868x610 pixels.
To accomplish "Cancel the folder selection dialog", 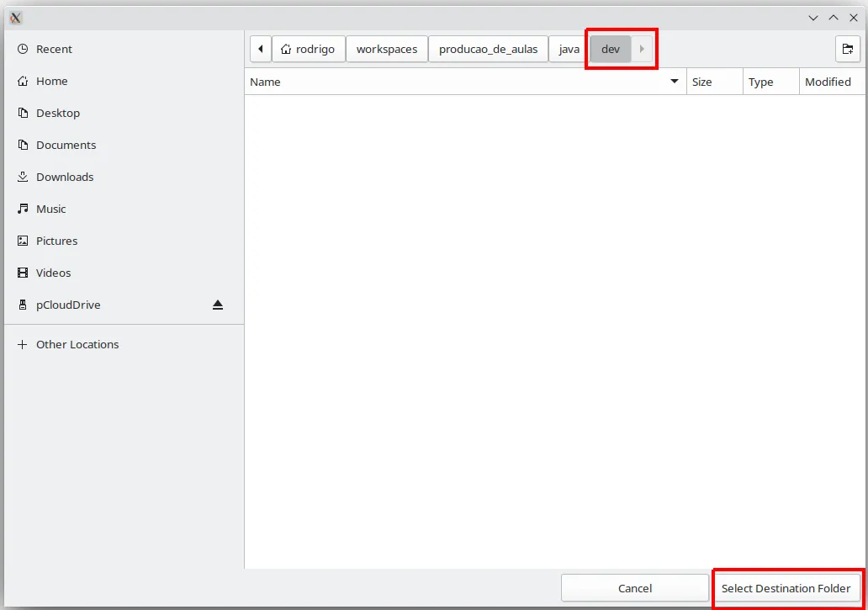I will [635, 588].
